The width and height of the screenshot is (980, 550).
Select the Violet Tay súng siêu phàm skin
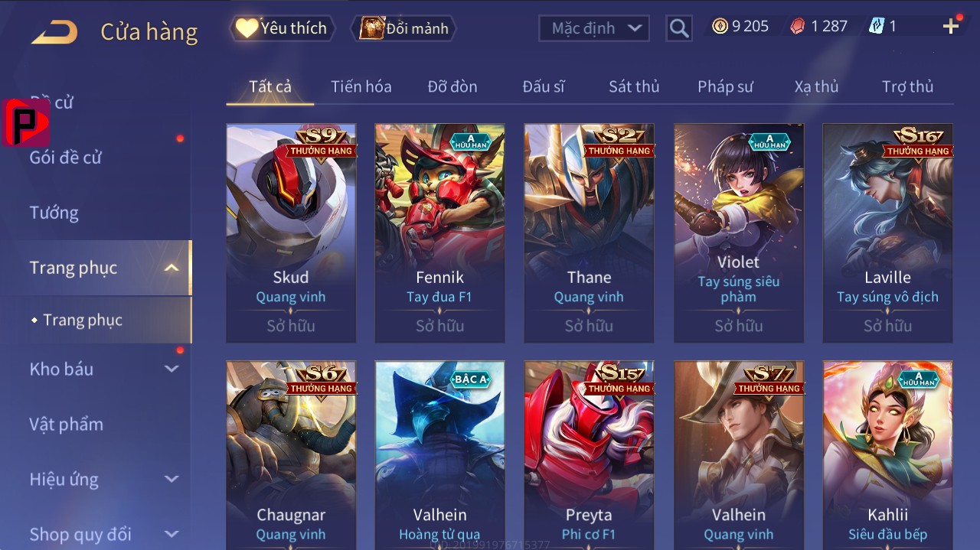coord(739,233)
